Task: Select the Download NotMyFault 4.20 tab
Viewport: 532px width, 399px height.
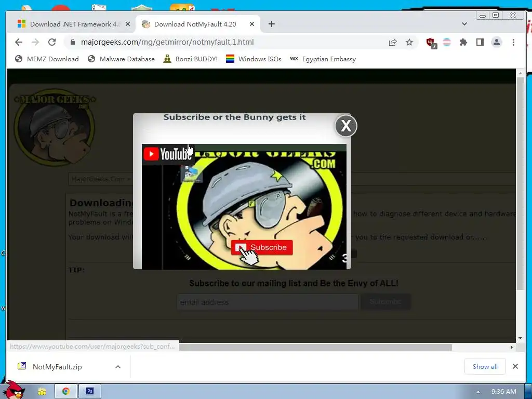Action: tap(197, 24)
